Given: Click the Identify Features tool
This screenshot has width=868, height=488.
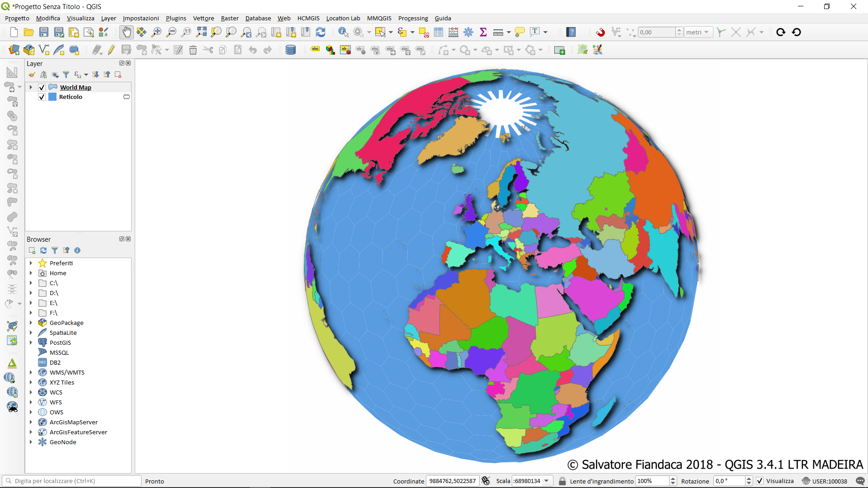Looking at the screenshot, I should click(343, 32).
